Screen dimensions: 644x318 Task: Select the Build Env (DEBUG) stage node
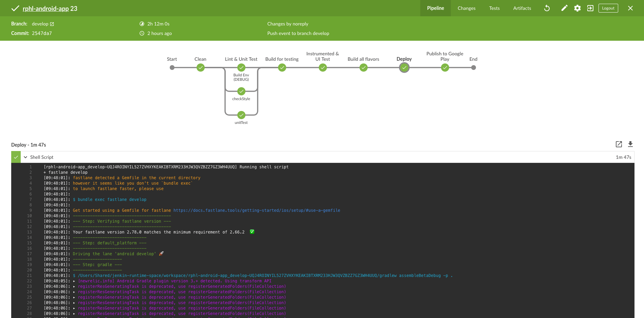coord(241,68)
